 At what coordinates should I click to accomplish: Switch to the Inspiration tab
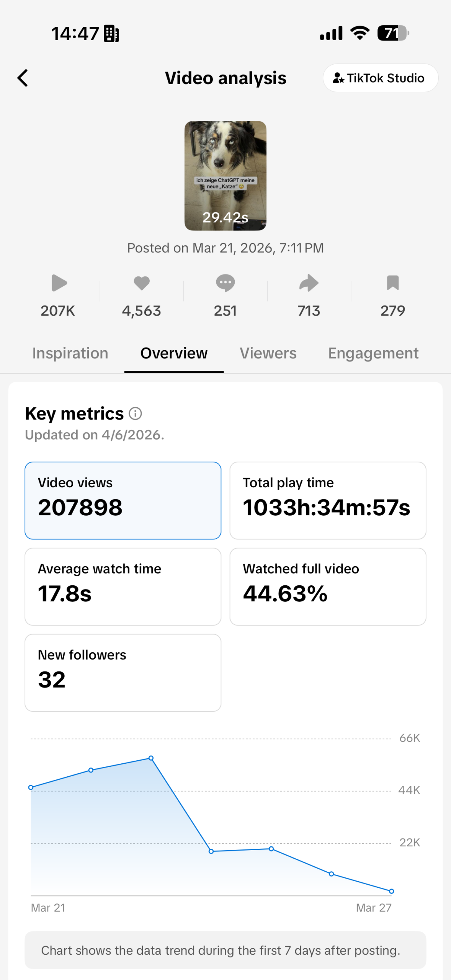[70, 353]
